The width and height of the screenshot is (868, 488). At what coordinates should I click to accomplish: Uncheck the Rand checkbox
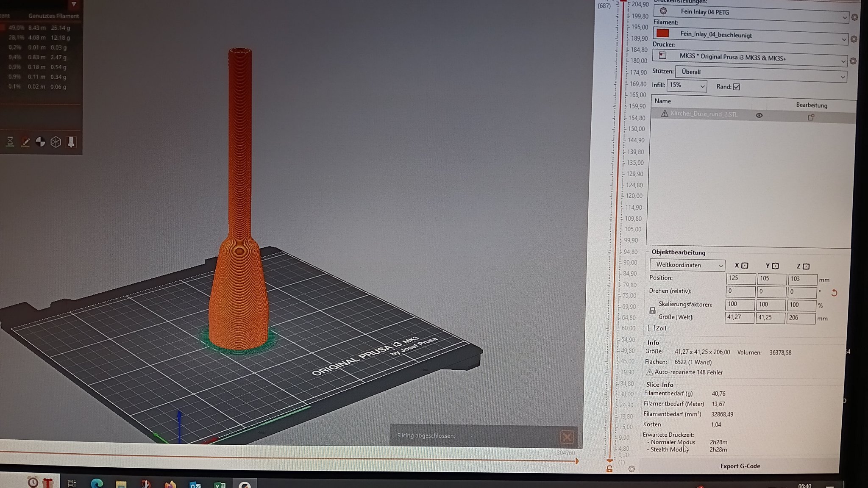(x=737, y=87)
